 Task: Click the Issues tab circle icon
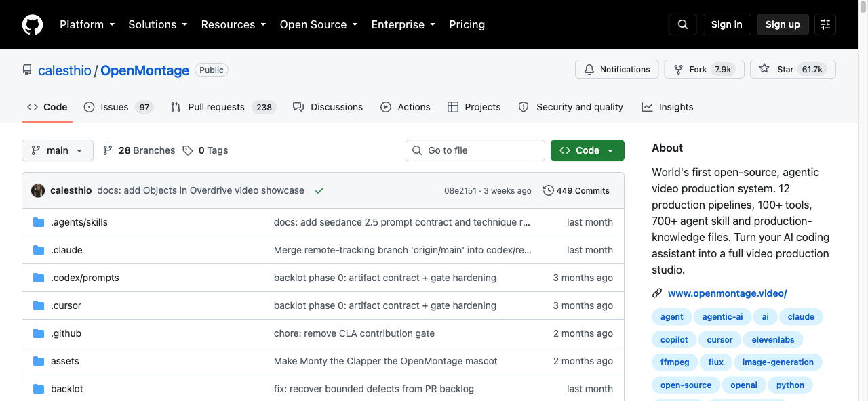(89, 107)
